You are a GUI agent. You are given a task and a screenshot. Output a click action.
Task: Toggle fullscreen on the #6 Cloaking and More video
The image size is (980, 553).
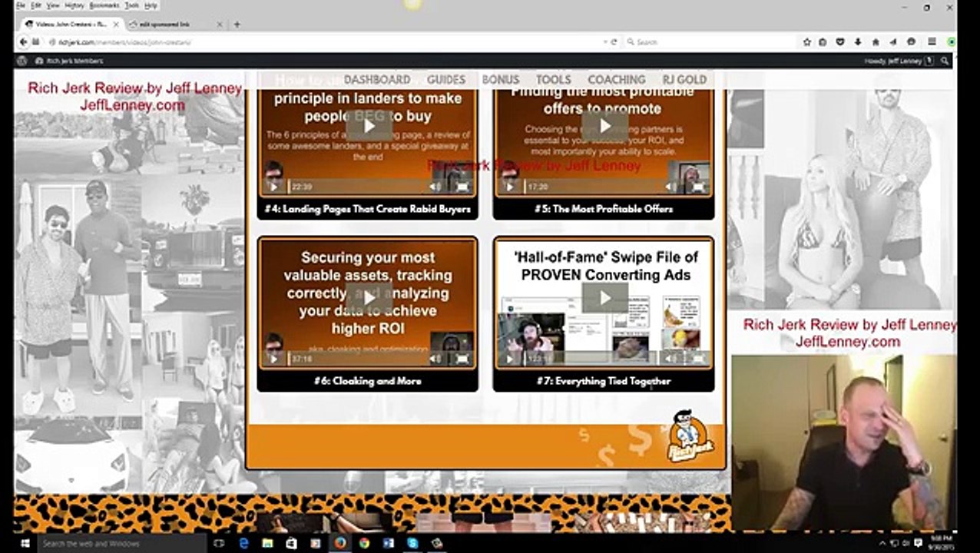[x=462, y=359]
